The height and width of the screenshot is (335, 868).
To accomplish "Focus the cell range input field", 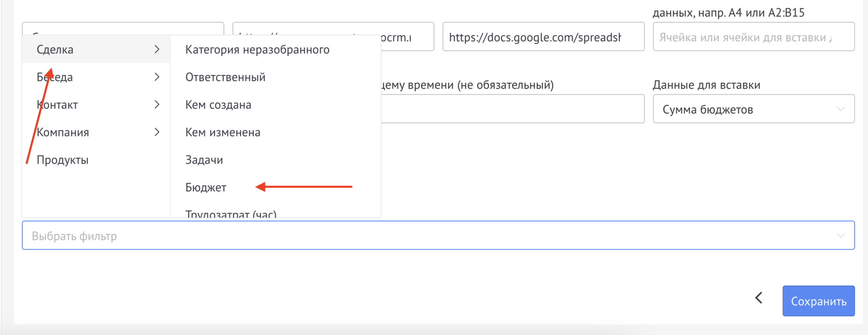I will [753, 37].
